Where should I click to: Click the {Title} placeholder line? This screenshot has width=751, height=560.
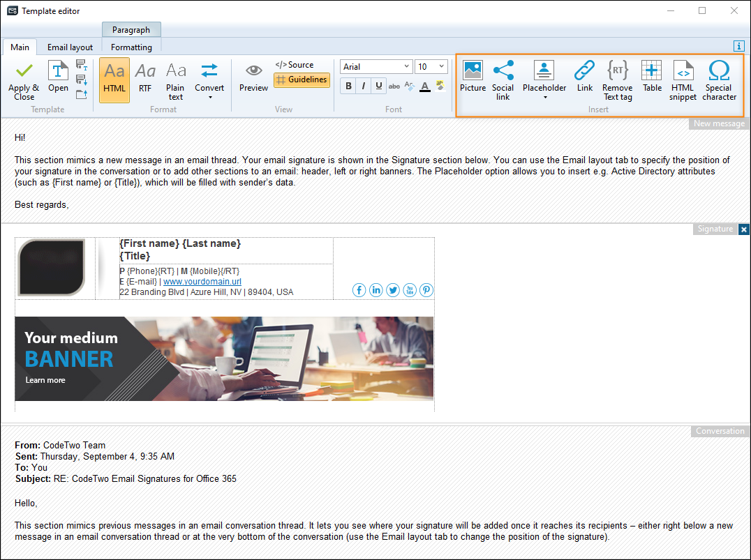coord(135,256)
